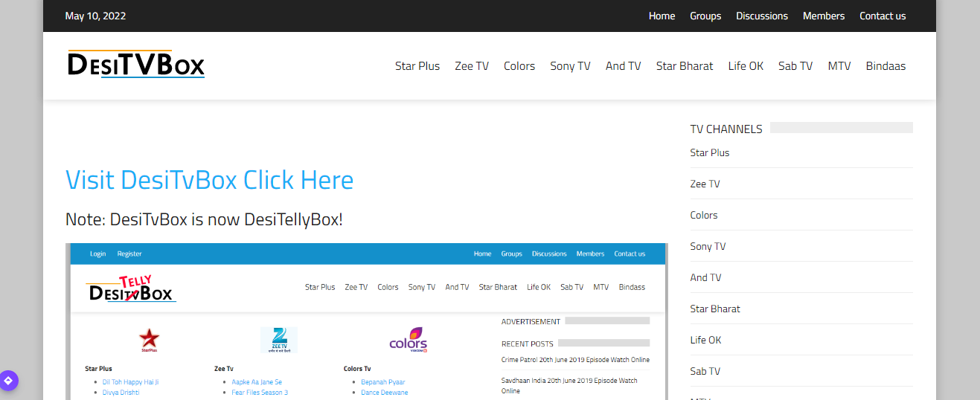980x400 pixels.
Task: Select Star Bharat in main navigation
Action: [685, 65]
